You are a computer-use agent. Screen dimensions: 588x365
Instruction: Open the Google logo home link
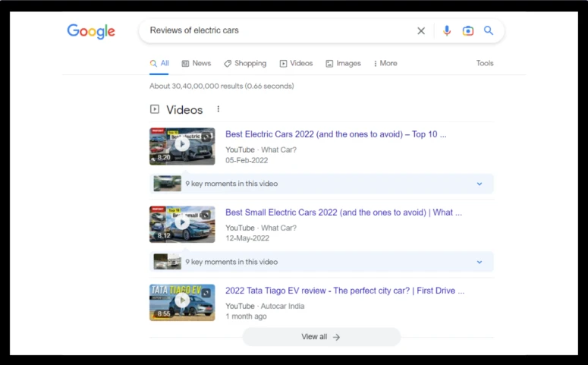tap(91, 32)
